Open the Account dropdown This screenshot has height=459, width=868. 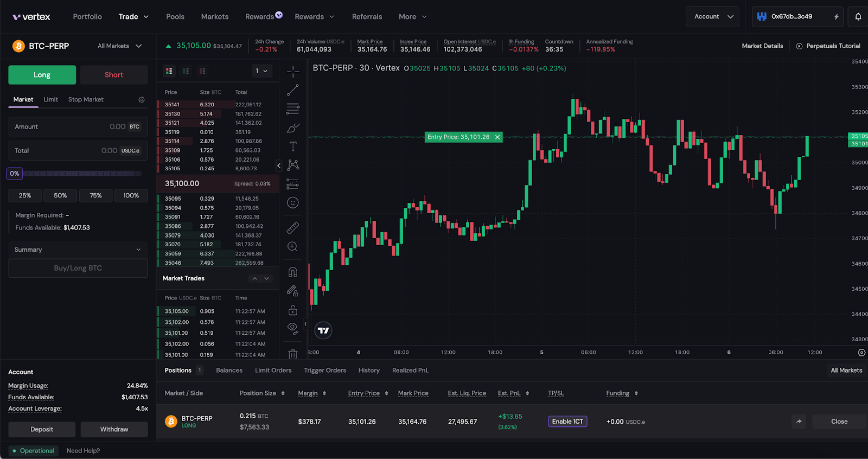(712, 17)
